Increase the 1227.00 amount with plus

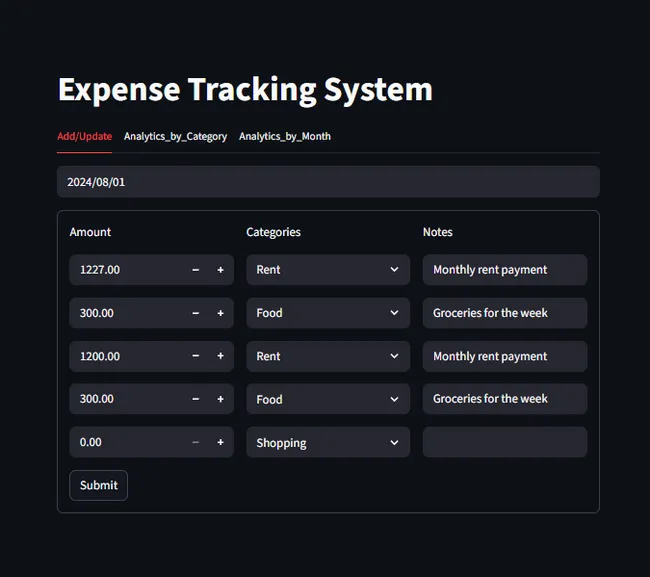pos(220,270)
